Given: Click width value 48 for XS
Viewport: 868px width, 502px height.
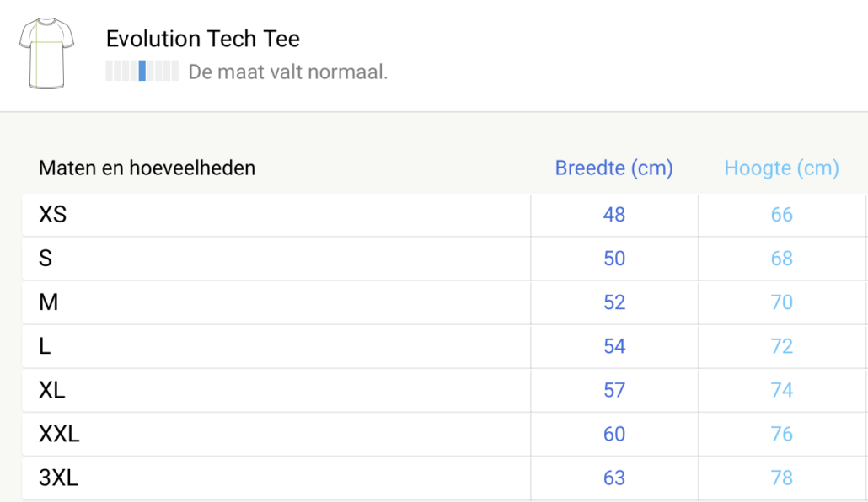Looking at the screenshot, I should (x=613, y=215).
